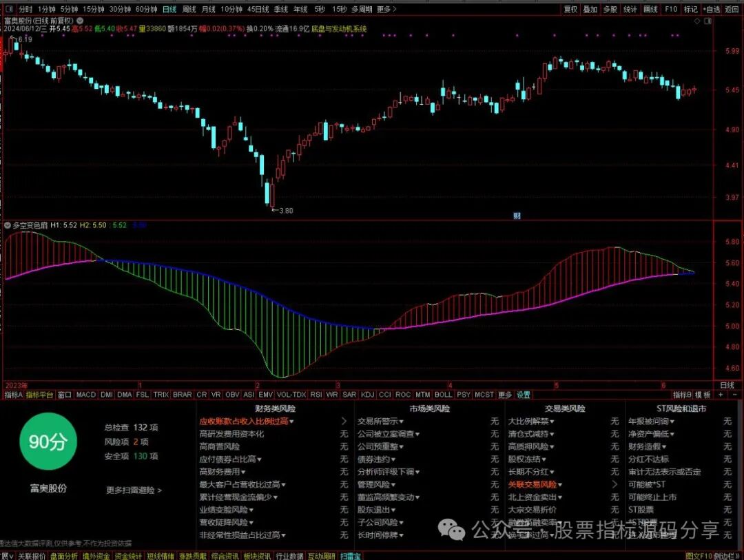Click the +自选 watchlist button
744x560 pixels.
tap(712, 9)
